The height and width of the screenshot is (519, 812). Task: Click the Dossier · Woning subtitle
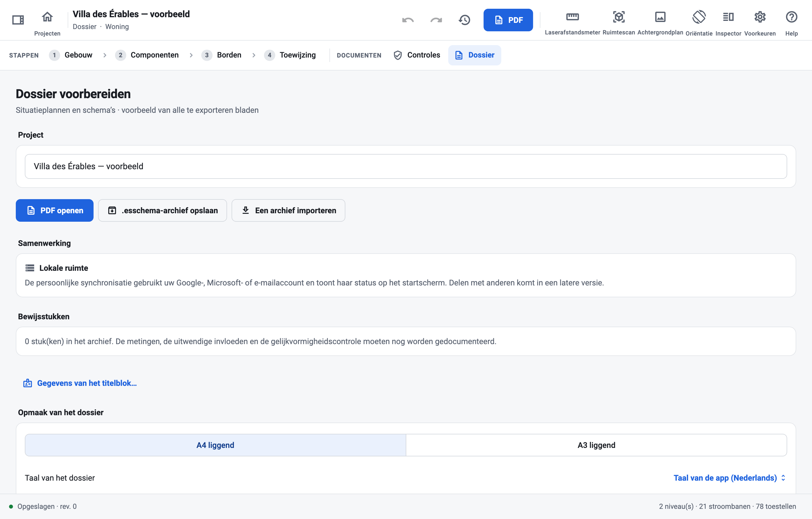coord(101,26)
